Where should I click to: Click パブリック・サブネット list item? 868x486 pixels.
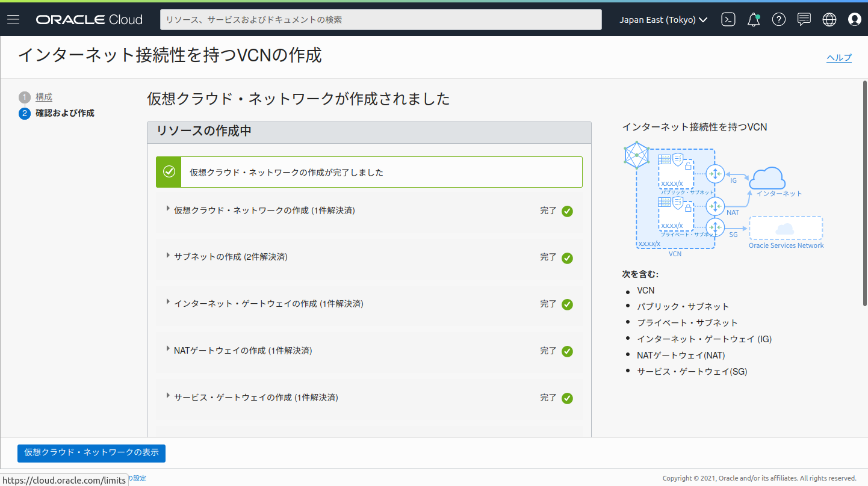[683, 307]
